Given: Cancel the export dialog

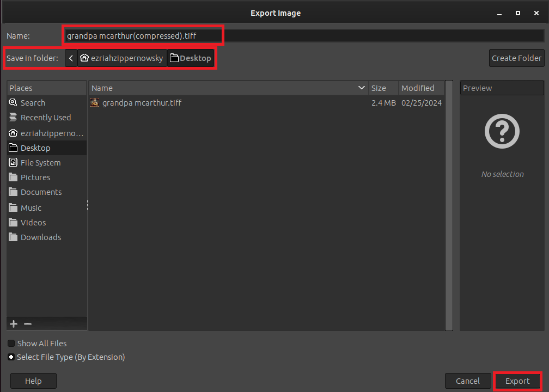Looking at the screenshot, I should pos(467,381).
